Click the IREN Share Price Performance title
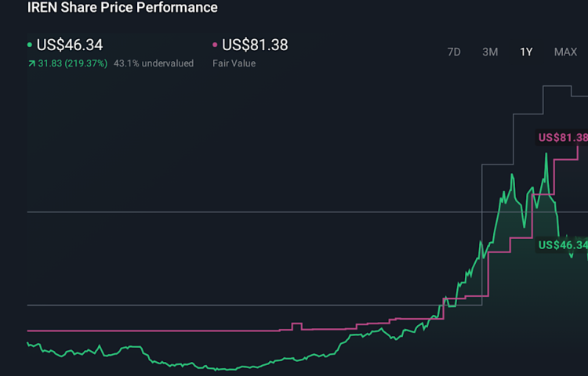 pos(122,8)
